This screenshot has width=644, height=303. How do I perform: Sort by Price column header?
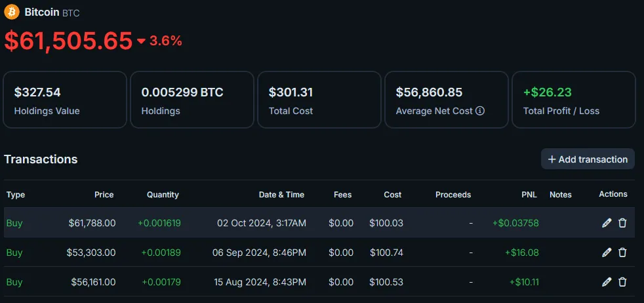[104, 195]
